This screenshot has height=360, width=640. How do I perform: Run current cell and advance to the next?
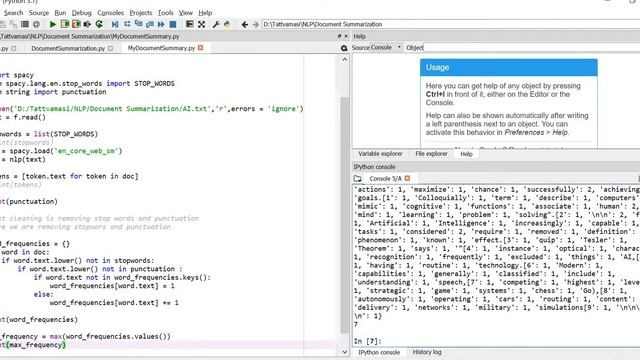coord(76,24)
